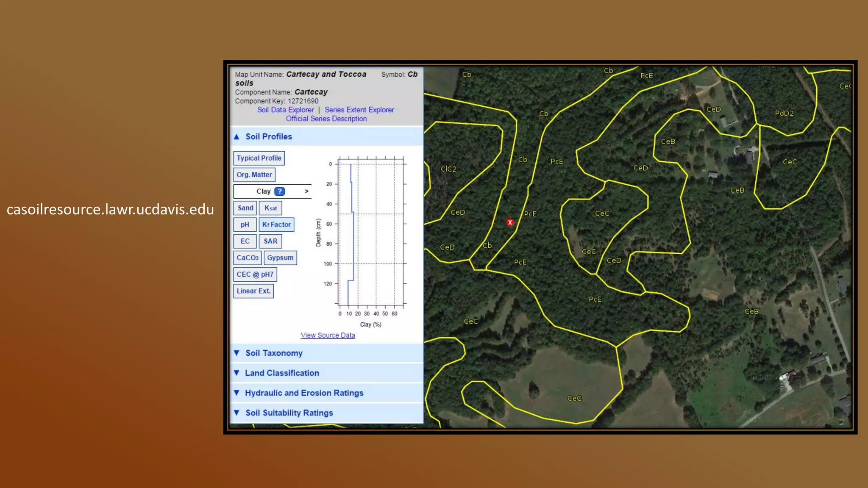Select the CEC @ pH7 button
868x488 pixels.
(255, 274)
